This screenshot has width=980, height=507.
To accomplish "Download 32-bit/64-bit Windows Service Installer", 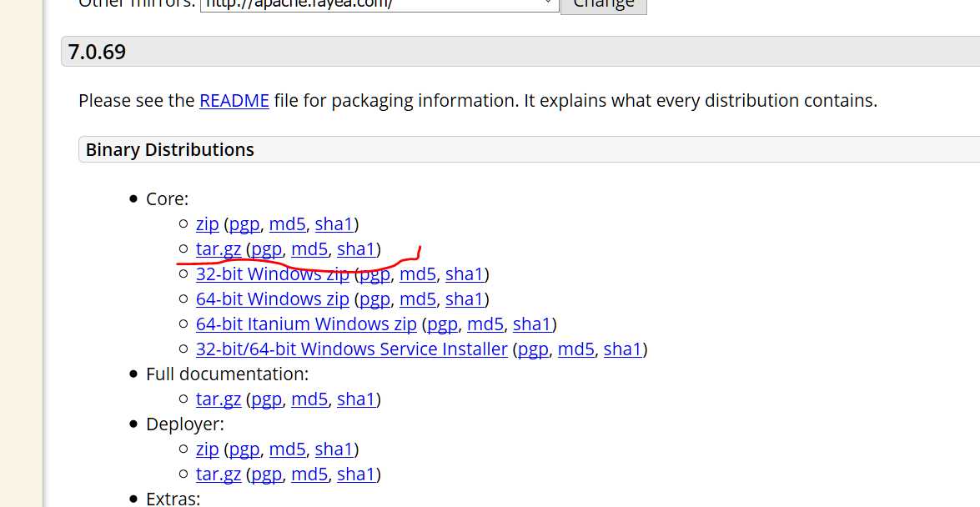I will 351,349.
